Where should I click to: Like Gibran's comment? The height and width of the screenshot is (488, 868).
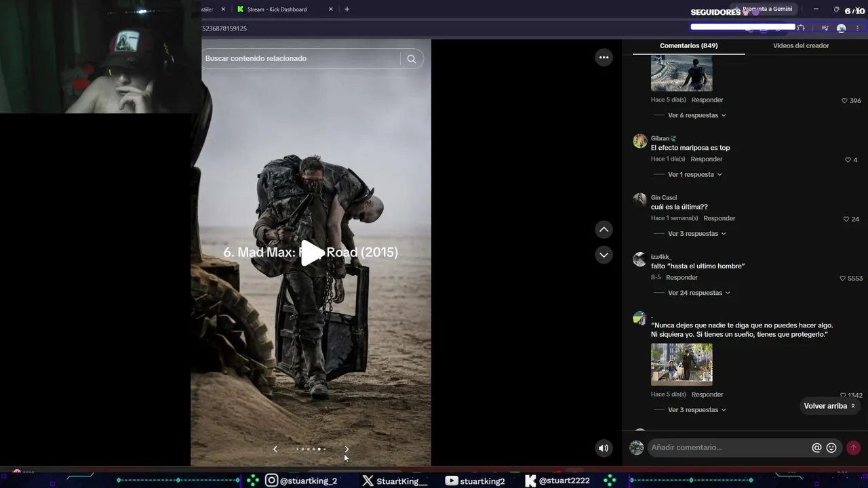point(848,160)
